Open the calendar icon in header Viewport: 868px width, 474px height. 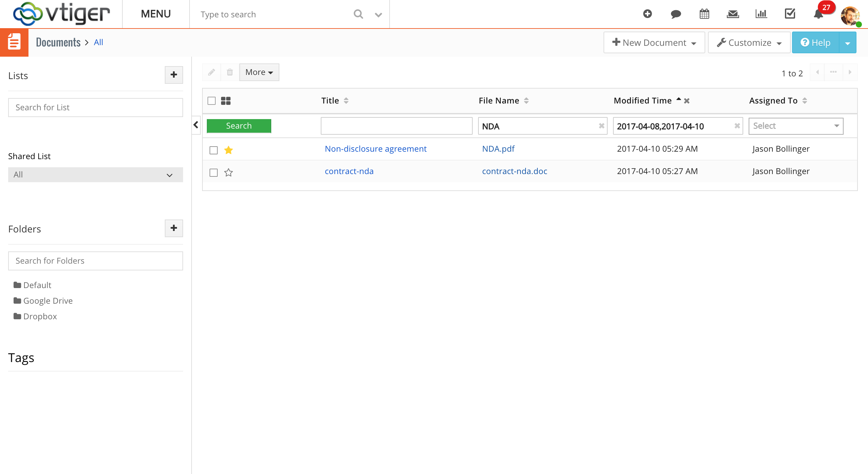click(x=704, y=14)
